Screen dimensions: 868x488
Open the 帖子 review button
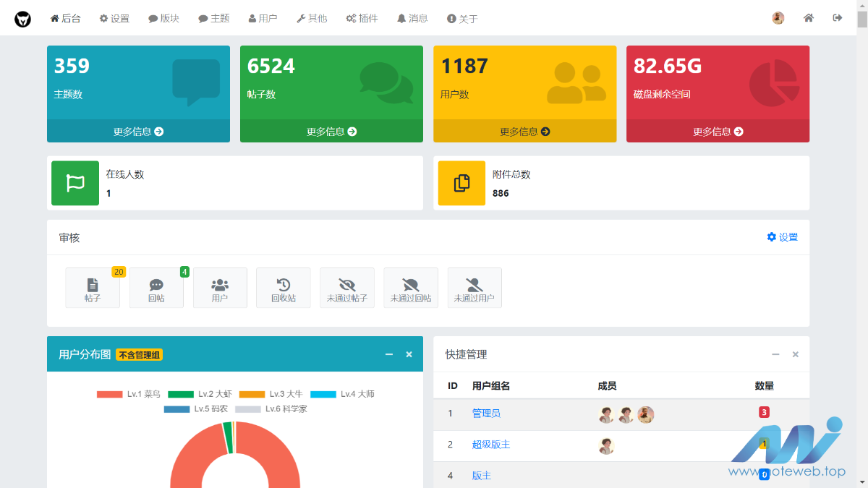coord(93,288)
